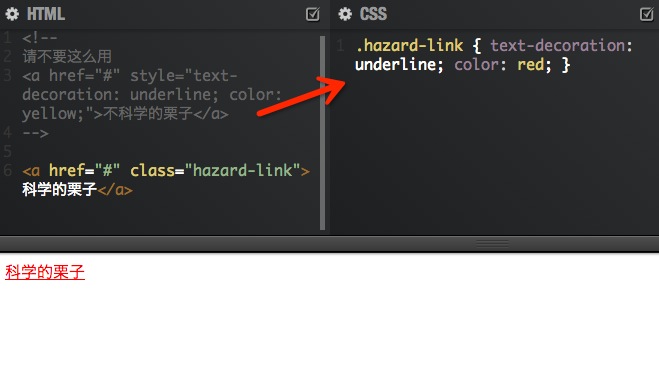Click the closing </a> tag after 科学的栗子
Screen dimensions: 659x390
115,190
